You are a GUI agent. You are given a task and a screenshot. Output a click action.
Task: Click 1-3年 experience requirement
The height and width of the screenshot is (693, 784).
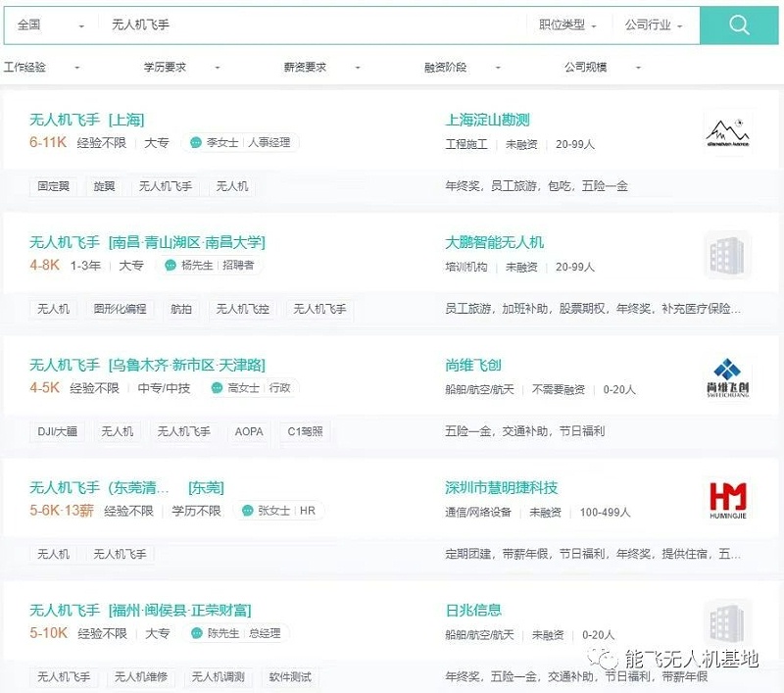pyautogui.click(x=85, y=266)
